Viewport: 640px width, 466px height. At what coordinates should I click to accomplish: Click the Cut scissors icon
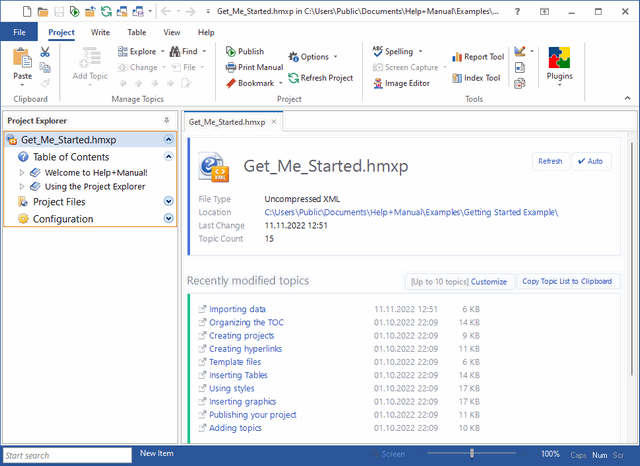point(45,52)
